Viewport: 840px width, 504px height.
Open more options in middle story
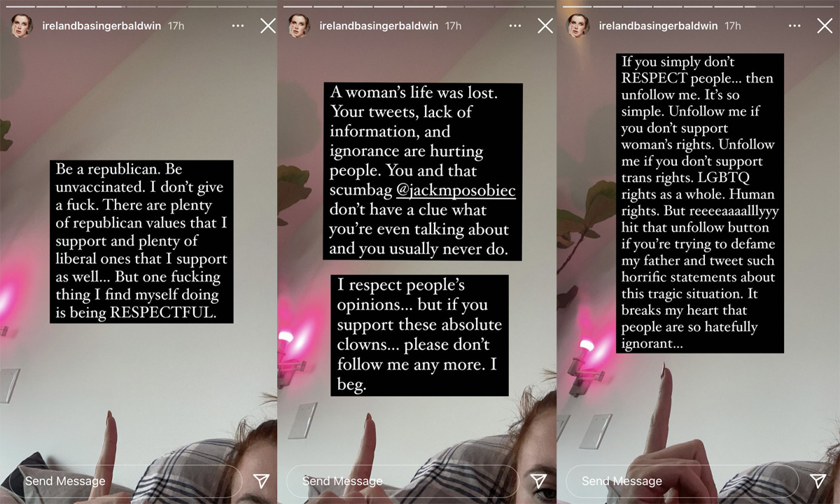(514, 26)
